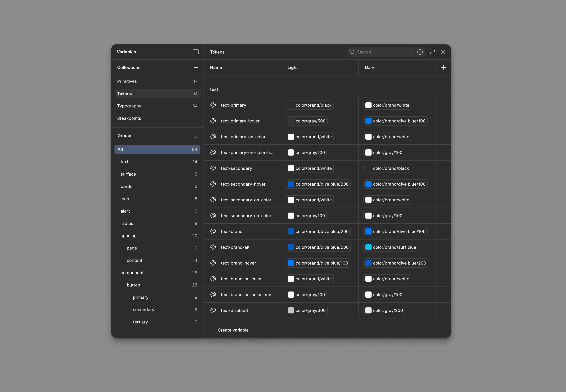
Task: Close the variables panel
Action: point(443,52)
